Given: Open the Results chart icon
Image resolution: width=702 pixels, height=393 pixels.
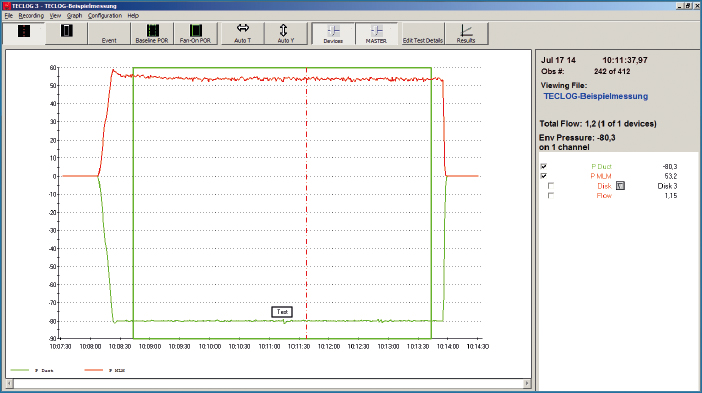Looking at the screenshot, I should tap(466, 34).
